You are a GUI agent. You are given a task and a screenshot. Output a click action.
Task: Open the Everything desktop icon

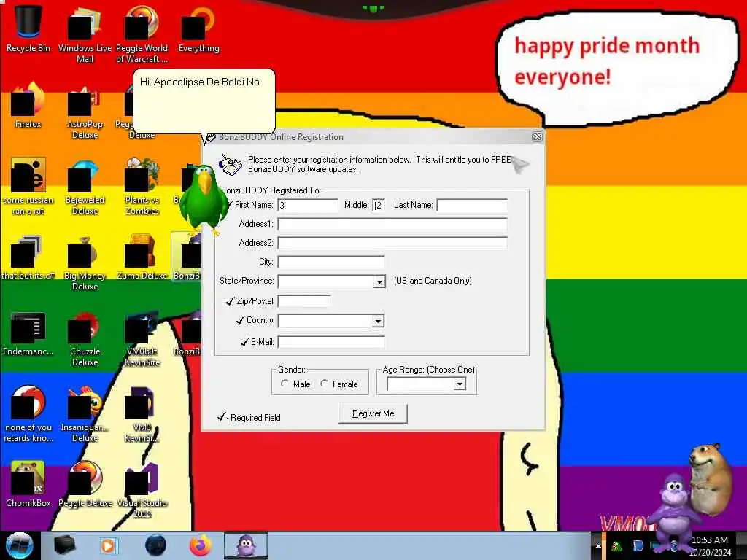(x=198, y=28)
